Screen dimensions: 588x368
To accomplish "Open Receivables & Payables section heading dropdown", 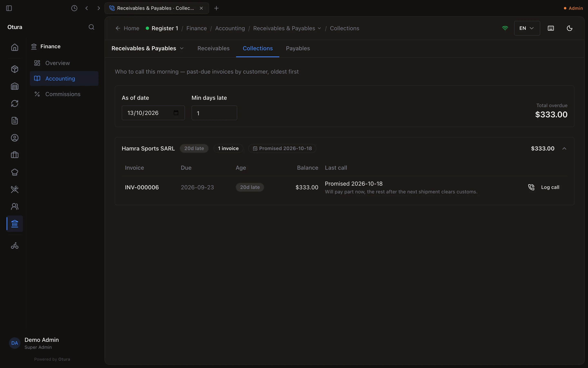I will [147, 48].
